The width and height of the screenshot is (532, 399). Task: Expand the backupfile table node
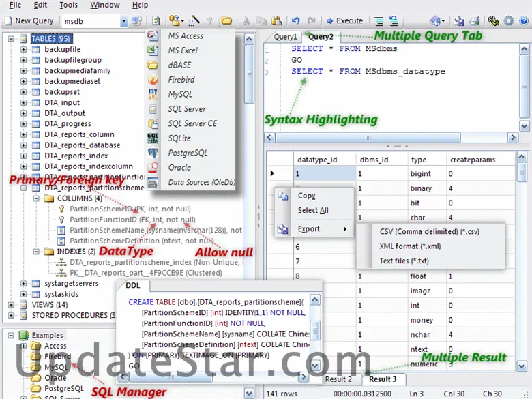pos(23,49)
